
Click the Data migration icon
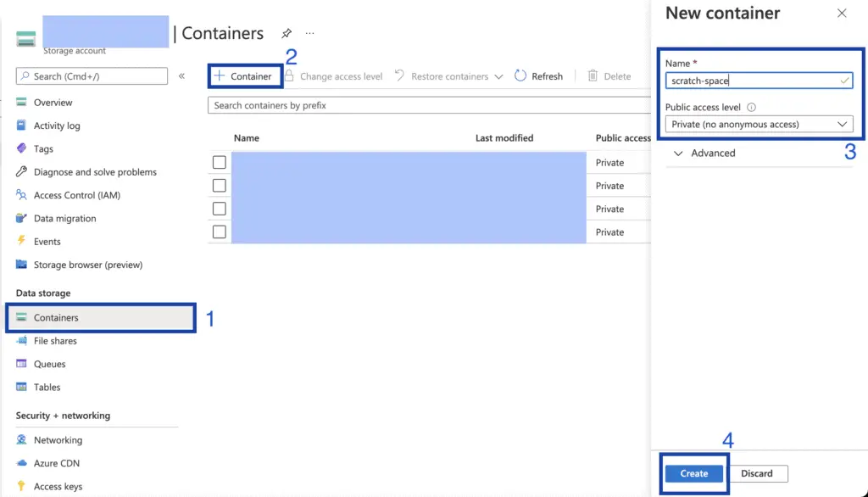[x=21, y=218]
